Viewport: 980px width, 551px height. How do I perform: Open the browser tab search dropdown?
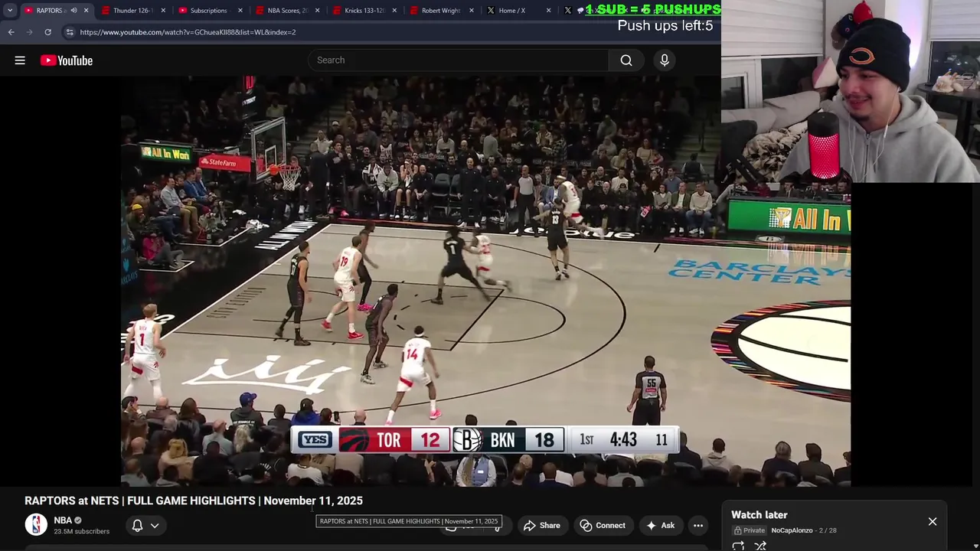(10, 11)
